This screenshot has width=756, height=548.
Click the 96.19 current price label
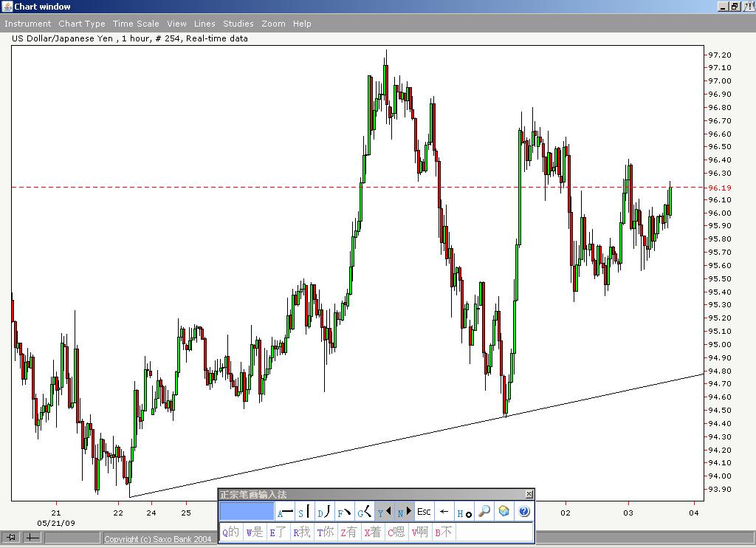tap(720, 188)
